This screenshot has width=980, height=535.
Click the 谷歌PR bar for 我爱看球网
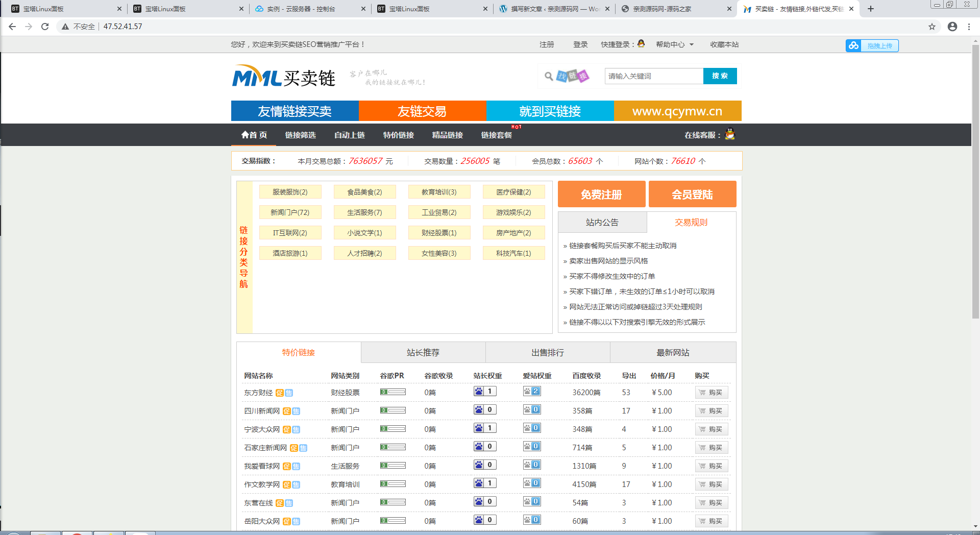[393, 465]
